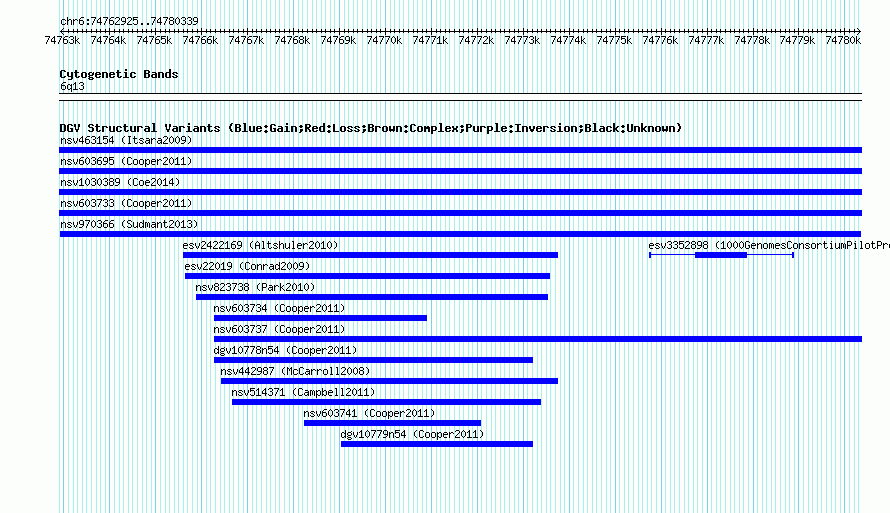Viewport: 890px width, 513px height.
Task: Click the 74766k ruler tick label
Action: [200, 40]
